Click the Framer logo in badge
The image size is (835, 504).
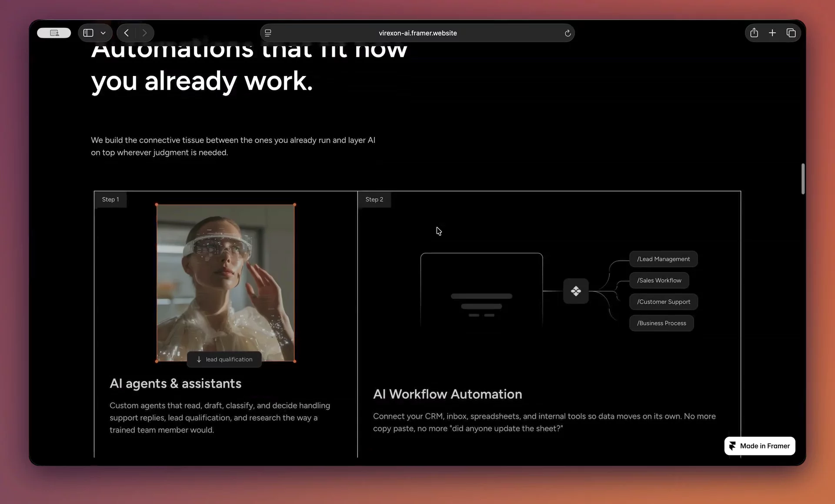pos(733,446)
